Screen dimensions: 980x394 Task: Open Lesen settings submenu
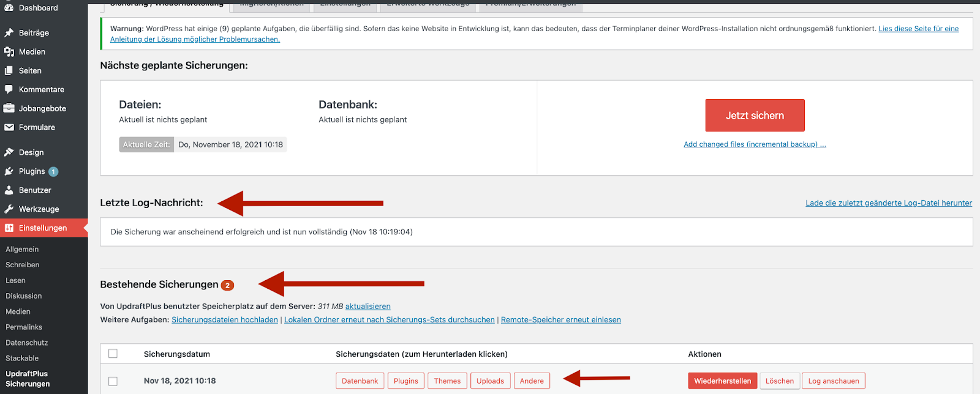16,281
